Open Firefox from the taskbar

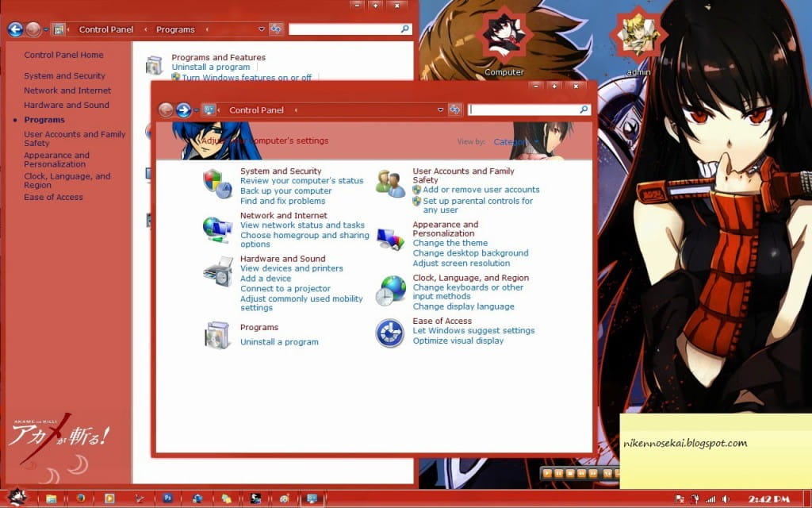click(x=80, y=498)
